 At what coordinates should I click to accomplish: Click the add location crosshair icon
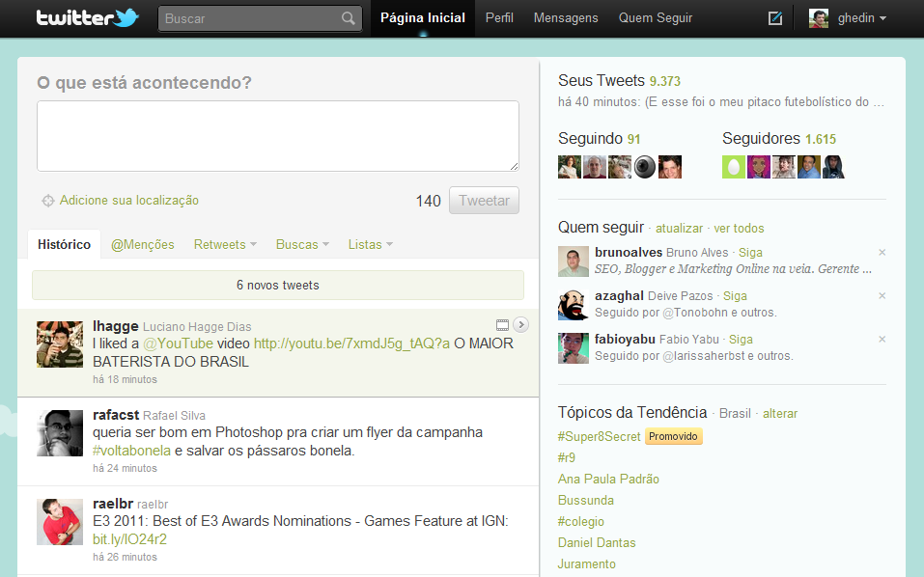(x=47, y=201)
